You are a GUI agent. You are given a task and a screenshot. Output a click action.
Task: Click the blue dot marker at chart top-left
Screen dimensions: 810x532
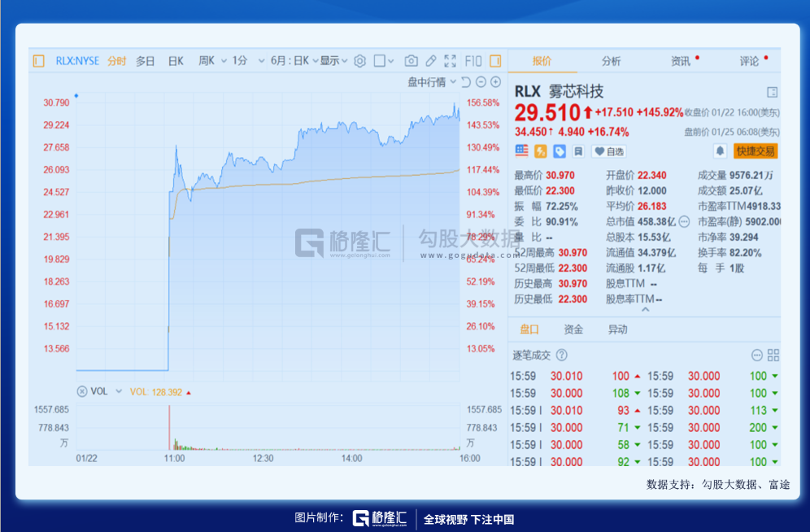(76, 95)
